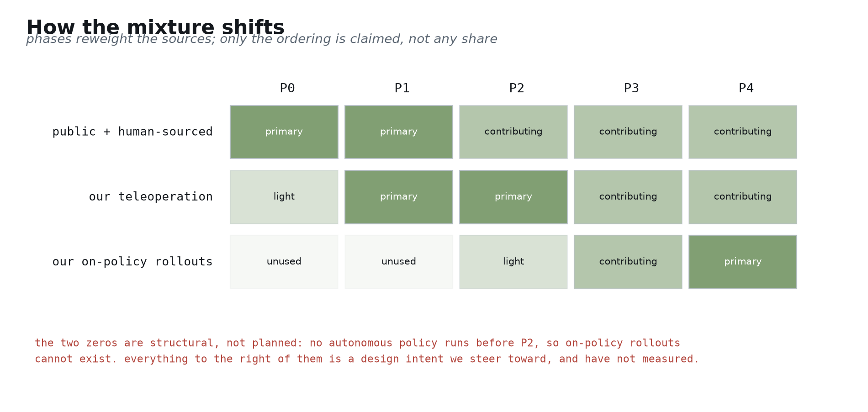Click the P2 column header

point(517,88)
